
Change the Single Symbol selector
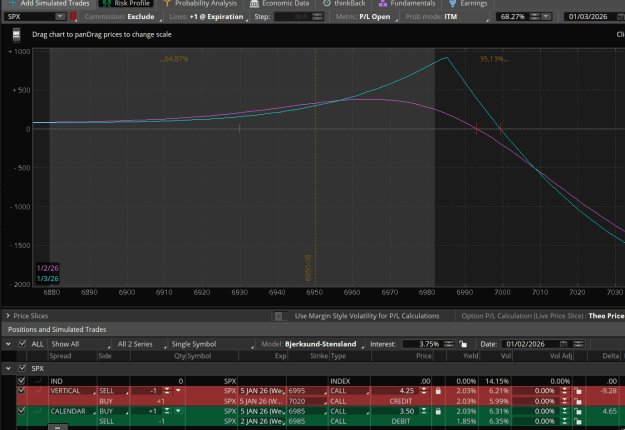[211, 344]
